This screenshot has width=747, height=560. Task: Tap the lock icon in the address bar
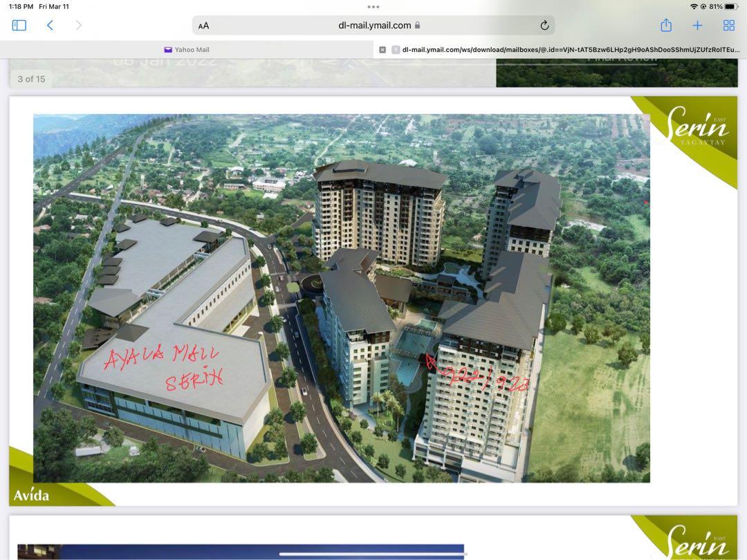(418, 24)
